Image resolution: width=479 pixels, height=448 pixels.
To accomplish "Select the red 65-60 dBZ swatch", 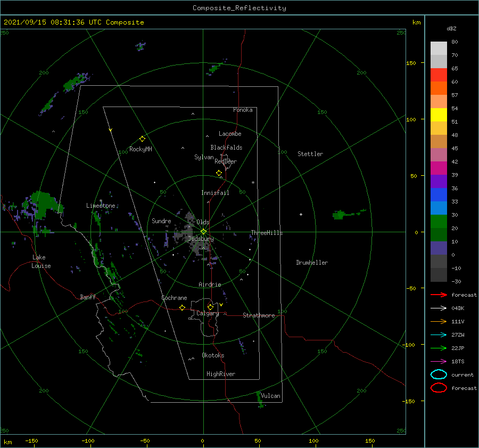I will (439, 75).
